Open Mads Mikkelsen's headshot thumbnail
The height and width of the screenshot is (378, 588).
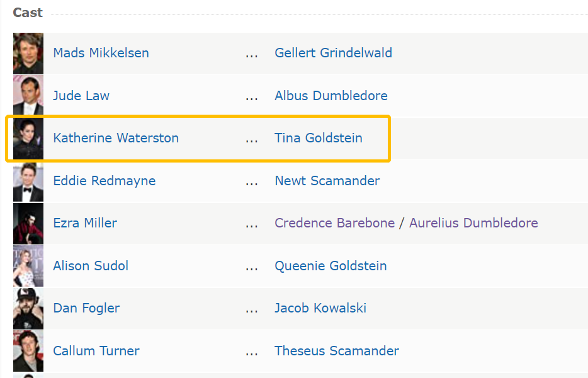pos(28,54)
